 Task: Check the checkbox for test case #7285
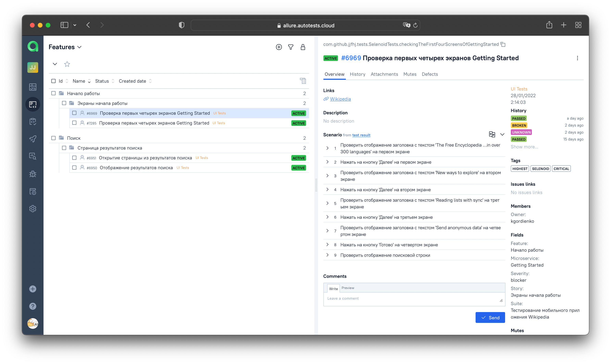pos(74,123)
